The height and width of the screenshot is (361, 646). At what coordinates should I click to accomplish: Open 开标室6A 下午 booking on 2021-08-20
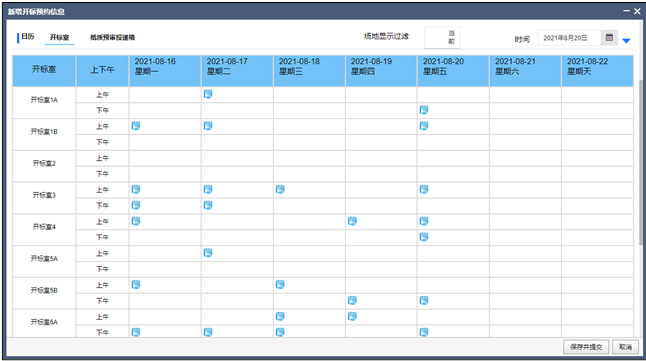[424, 332]
